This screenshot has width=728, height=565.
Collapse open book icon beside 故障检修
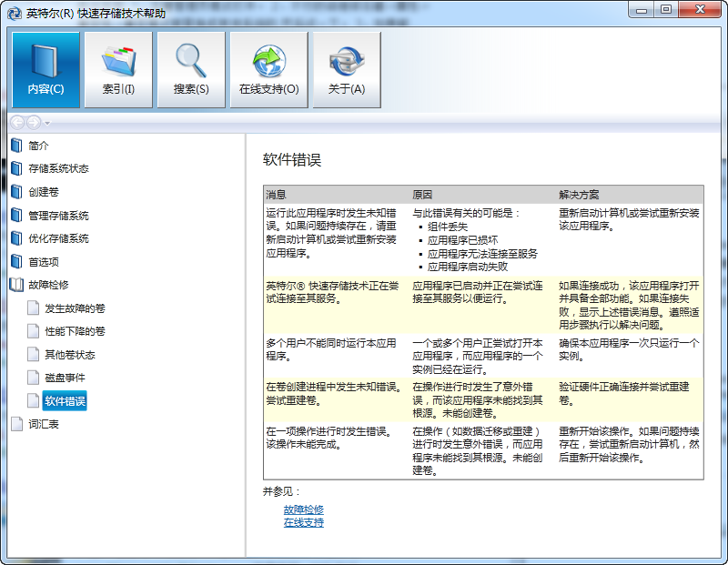[x=16, y=285]
